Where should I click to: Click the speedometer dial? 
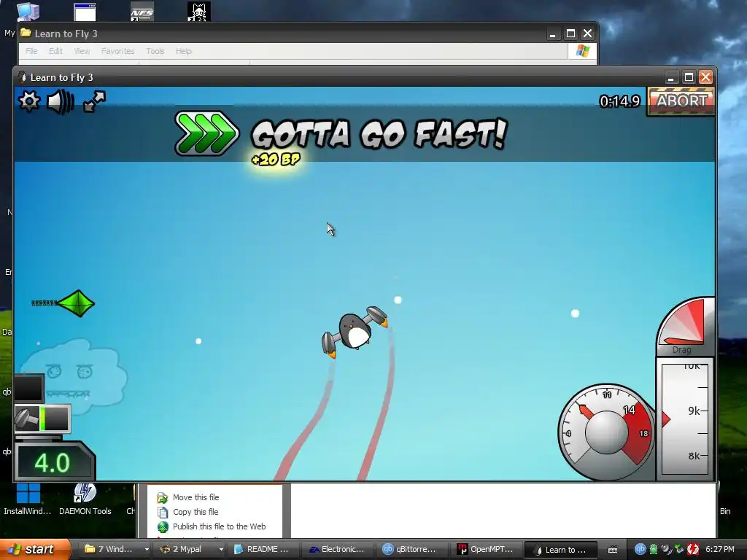pos(606,432)
